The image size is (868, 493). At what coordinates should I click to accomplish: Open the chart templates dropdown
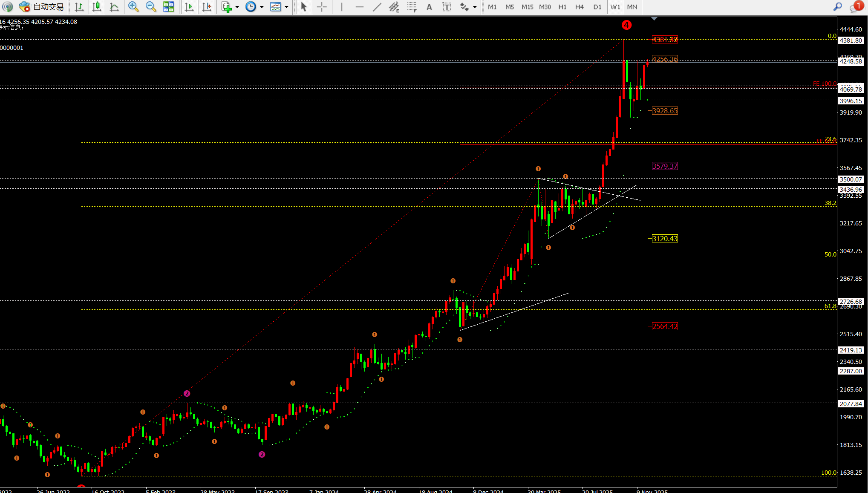(x=286, y=7)
